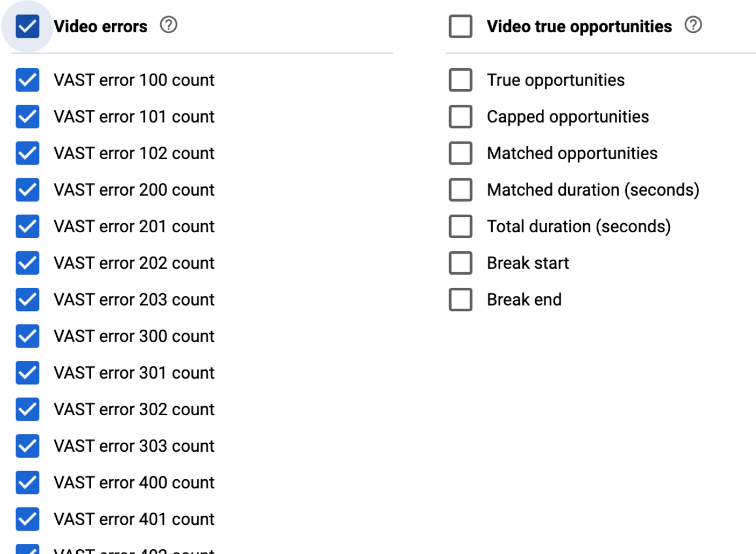Toggle off VAST error 200 count

[28, 190]
